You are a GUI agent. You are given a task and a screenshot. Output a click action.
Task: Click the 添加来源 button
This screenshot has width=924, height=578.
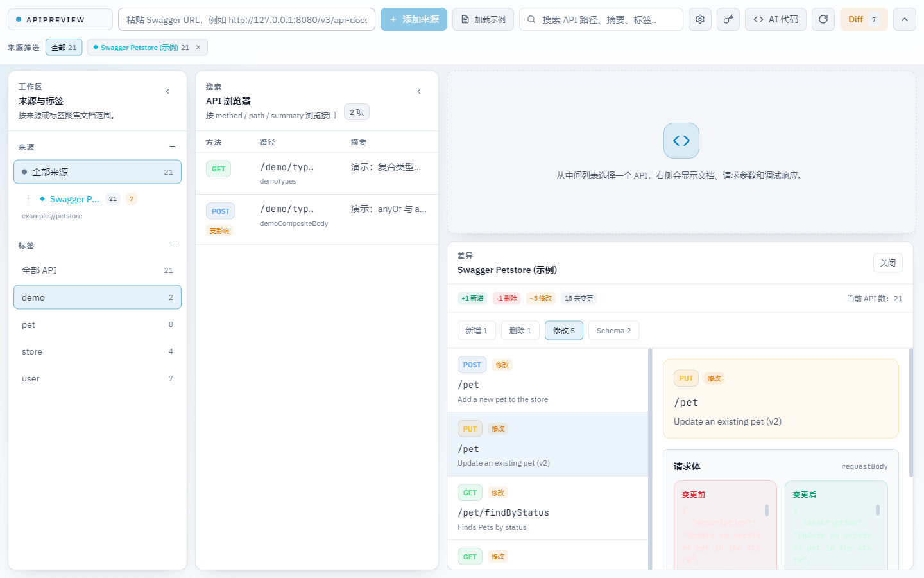tap(414, 19)
